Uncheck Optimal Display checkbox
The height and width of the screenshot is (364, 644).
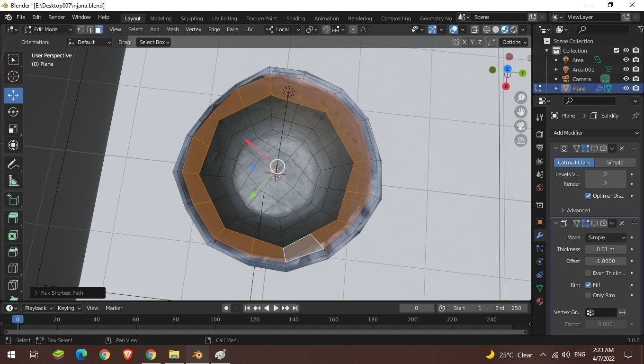pos(588,196)
